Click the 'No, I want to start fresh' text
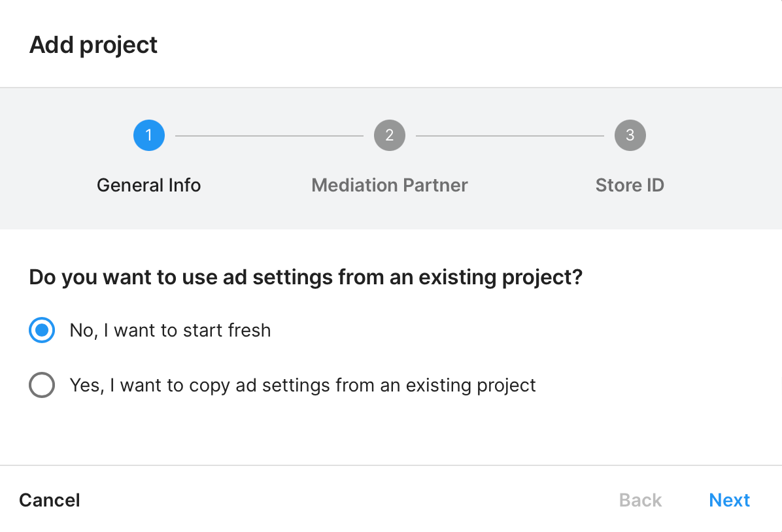Image resolution: width=782 pixels, height=532 pixels. (x=170, y=331)
